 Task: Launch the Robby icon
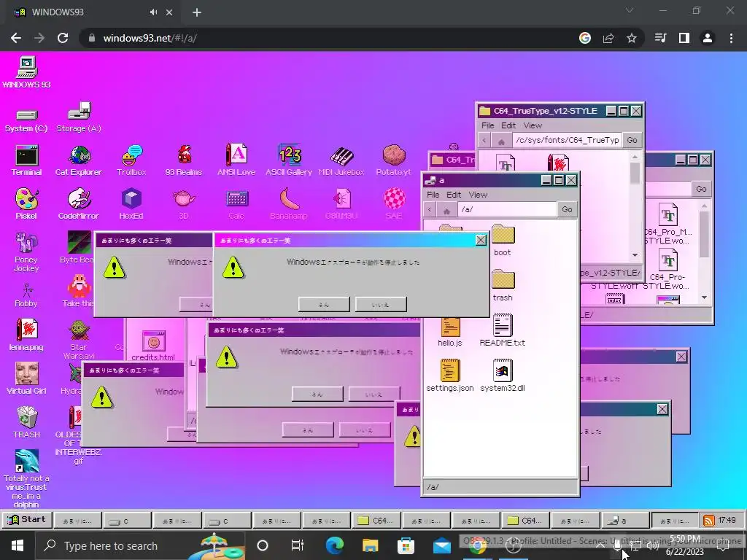tap(26, 295)
